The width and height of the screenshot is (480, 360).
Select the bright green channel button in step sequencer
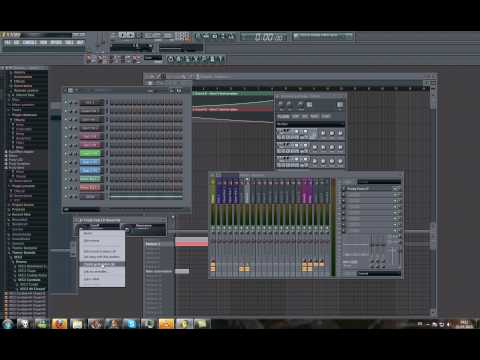pyautogui.click(x=90, y=154)
